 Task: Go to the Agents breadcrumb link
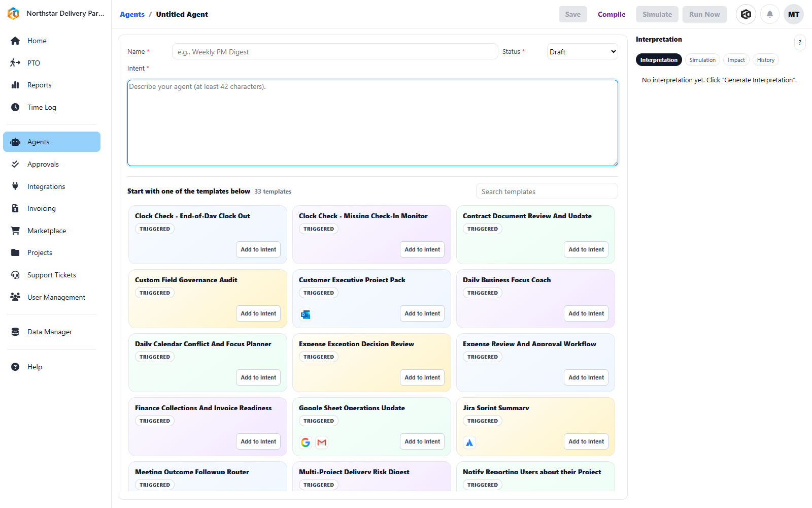coord(132,14)
